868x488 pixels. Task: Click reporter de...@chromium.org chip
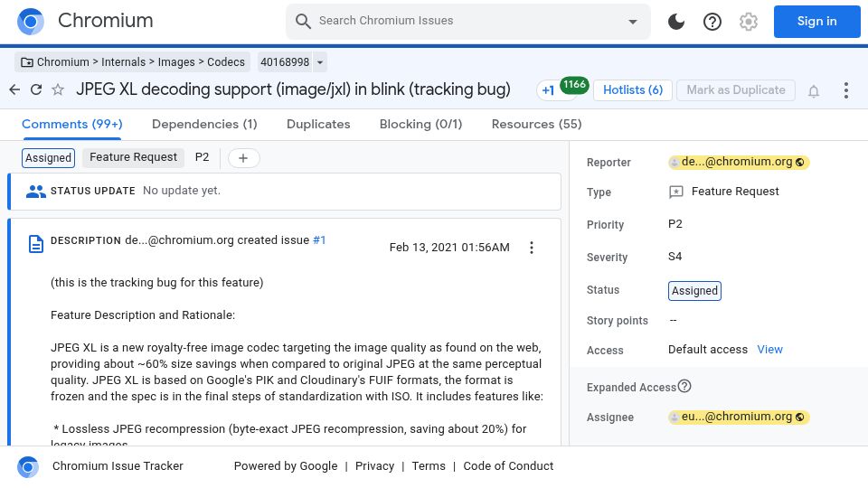point(739,162)
